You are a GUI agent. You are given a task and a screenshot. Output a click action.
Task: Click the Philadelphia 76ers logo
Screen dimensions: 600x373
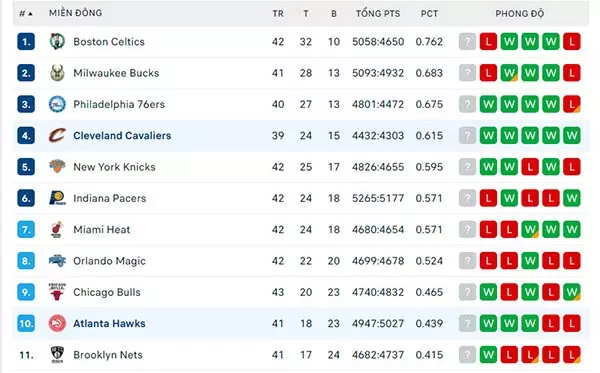(57, 104)
